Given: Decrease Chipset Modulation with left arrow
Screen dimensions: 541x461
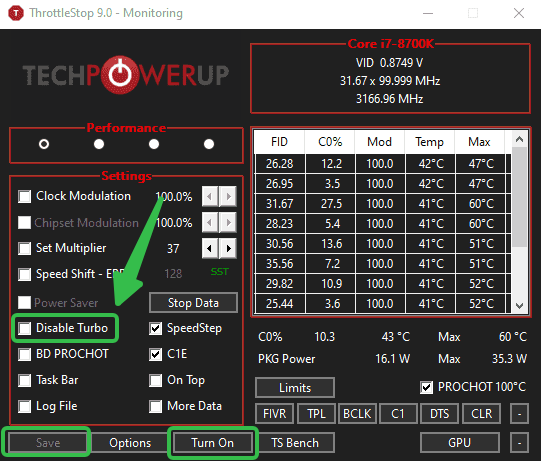Looking at the screenshot, I should (x=209, y=222).
